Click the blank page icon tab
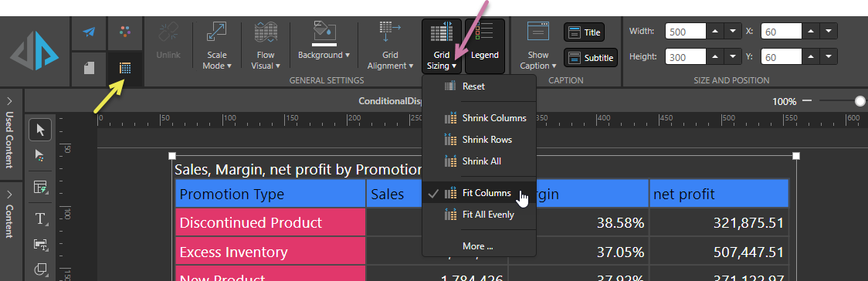Screen dimensions: 868x281 [89, 69]
